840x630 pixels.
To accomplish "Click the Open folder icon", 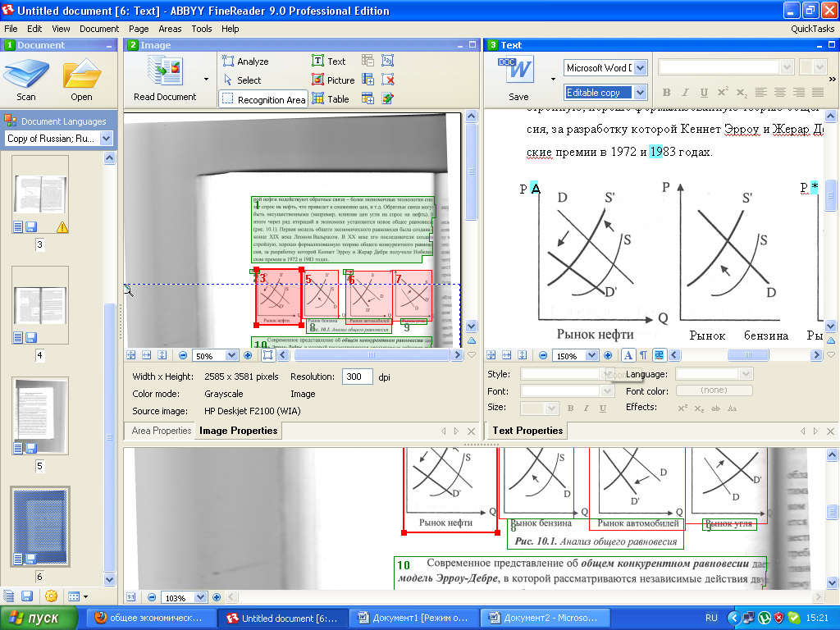I will pos(81,73).
